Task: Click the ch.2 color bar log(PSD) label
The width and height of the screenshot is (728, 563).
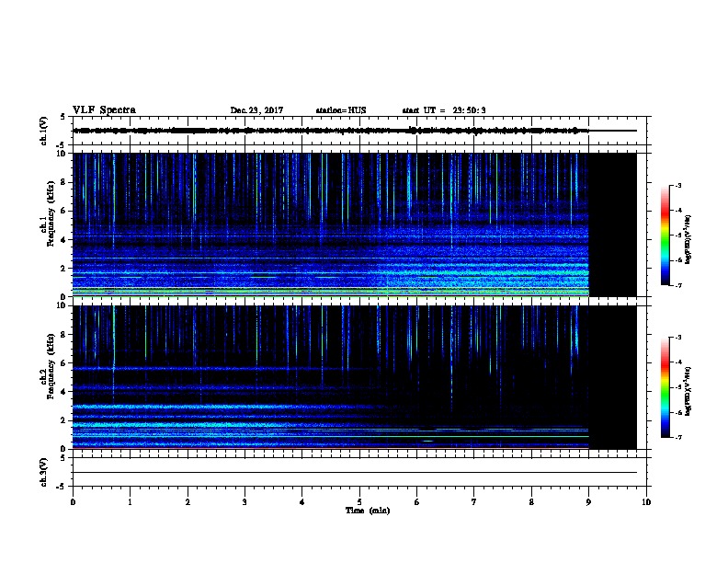Action: point(688,392)
